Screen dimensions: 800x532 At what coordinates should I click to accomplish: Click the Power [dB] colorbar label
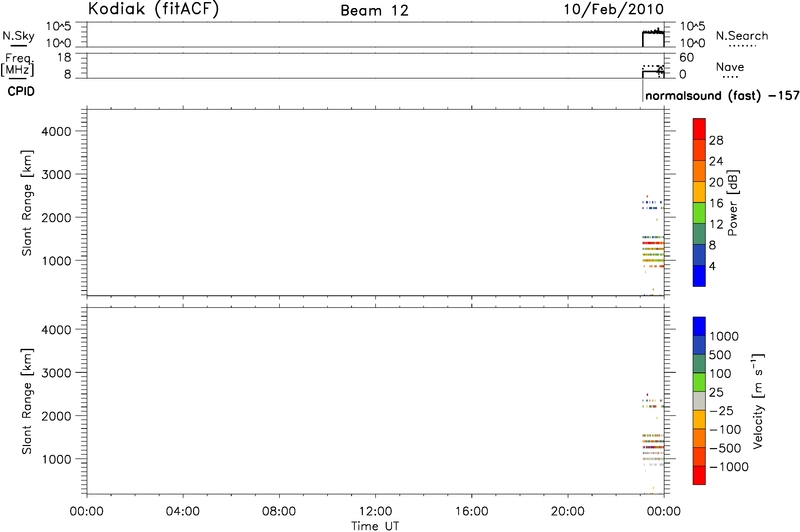(733, 203)
